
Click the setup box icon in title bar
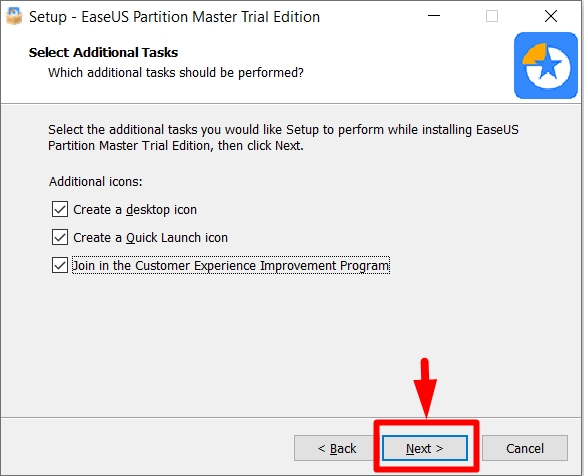14,16
